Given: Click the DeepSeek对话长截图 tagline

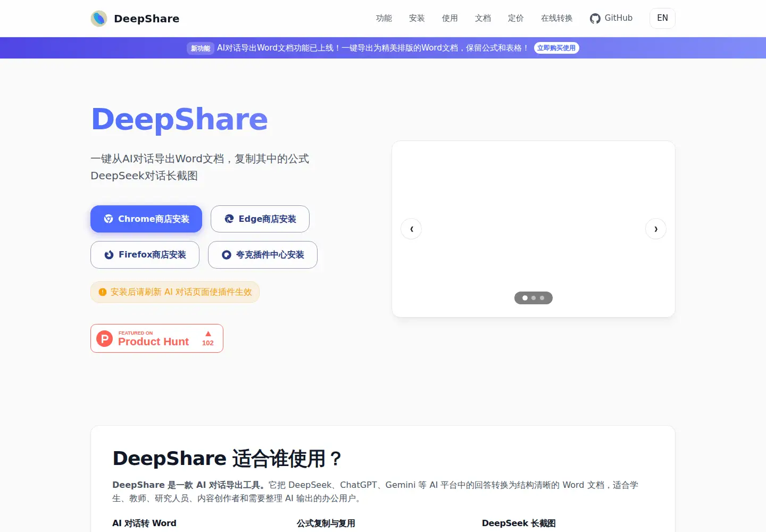Looking at the screenshot, I should [x=144, y=176].
